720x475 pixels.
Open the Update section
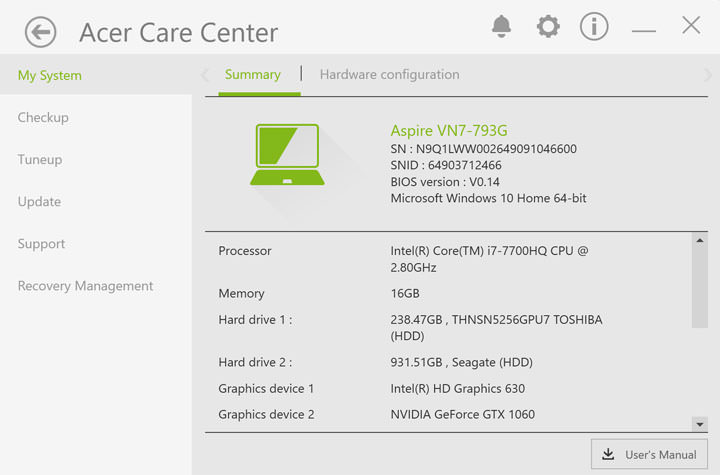point(39,202)
